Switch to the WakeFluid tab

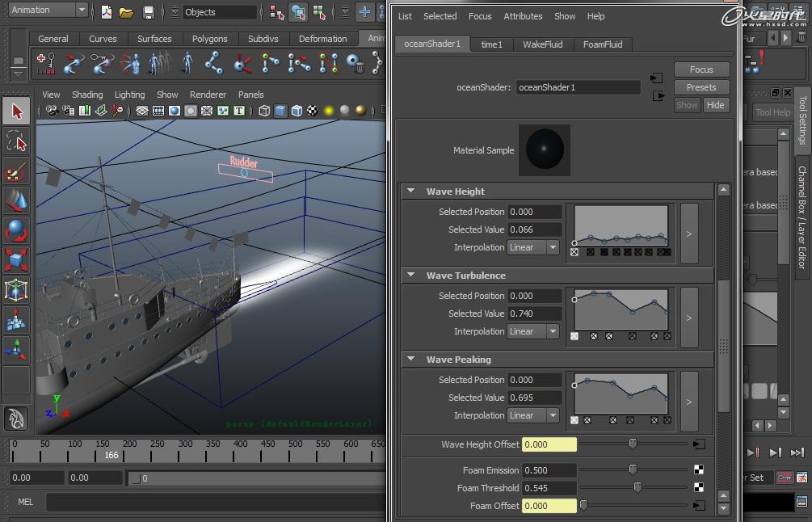point(542,44)
